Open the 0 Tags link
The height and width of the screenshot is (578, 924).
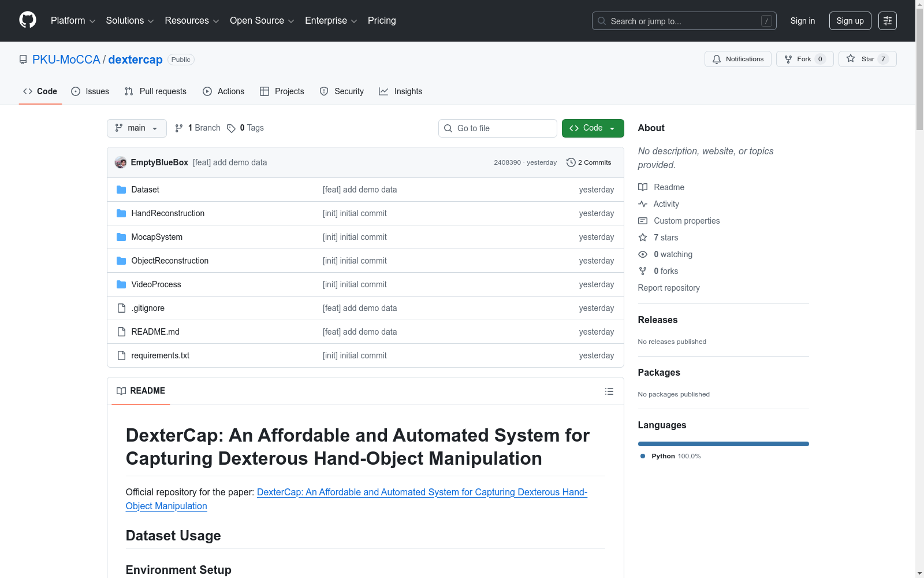pos(245,128)
